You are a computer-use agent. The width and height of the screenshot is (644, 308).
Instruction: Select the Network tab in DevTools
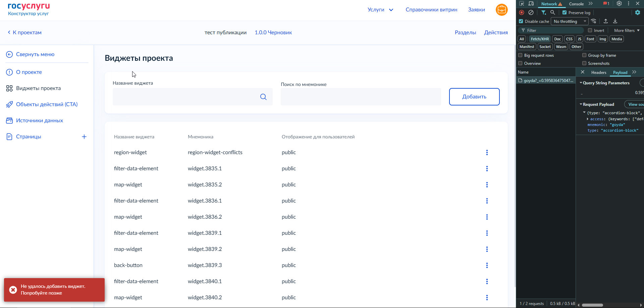(551, 4)
